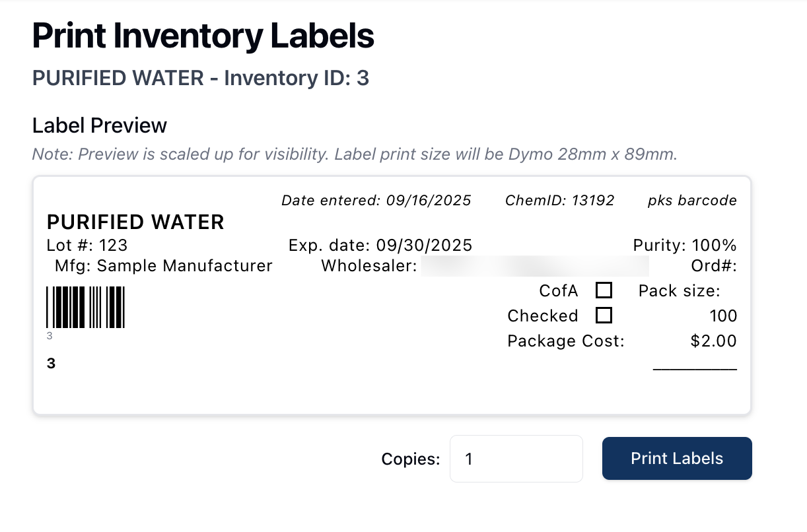Viewport: 807px width, 532px height.
Task: Click the barcode image on the label
Action: point(85,307)
